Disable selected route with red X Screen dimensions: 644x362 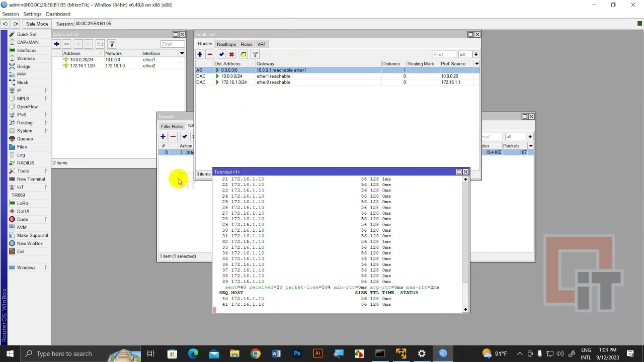click(231, 54)
